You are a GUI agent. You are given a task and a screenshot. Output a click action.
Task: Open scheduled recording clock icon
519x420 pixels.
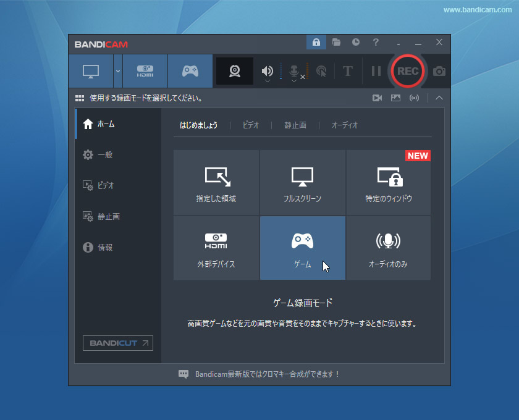pos(356,42)
